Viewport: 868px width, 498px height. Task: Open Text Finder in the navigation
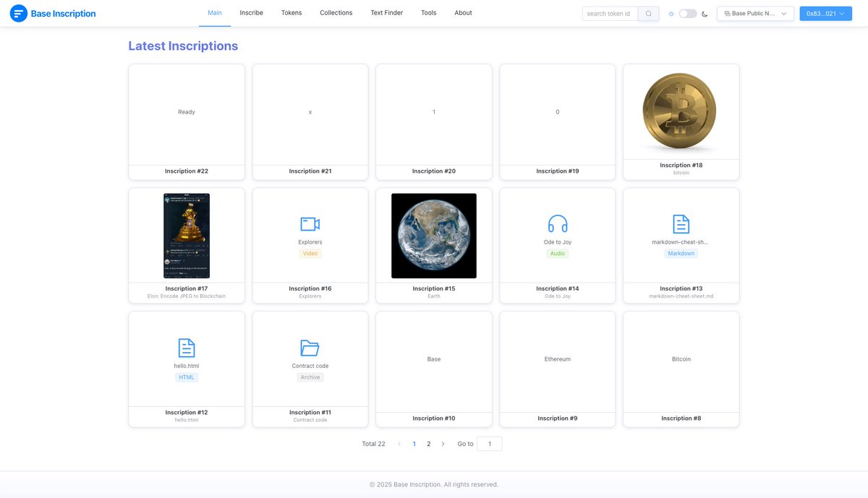click(x=387, y=13)
